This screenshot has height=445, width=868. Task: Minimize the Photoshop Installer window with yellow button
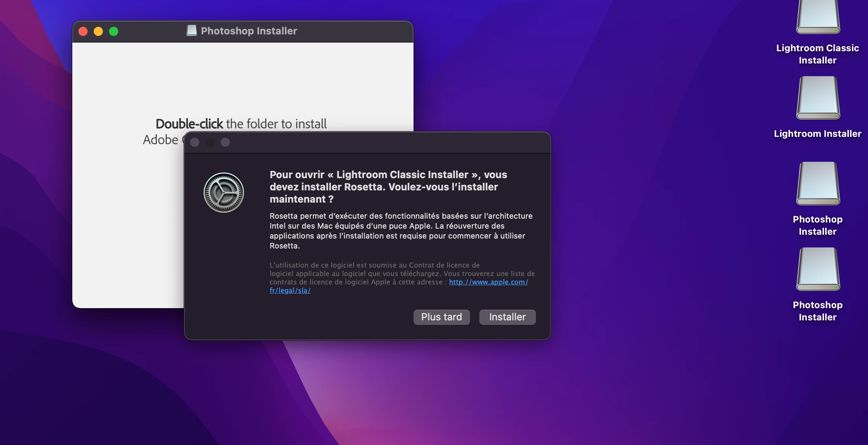click(x=98, y=31)
